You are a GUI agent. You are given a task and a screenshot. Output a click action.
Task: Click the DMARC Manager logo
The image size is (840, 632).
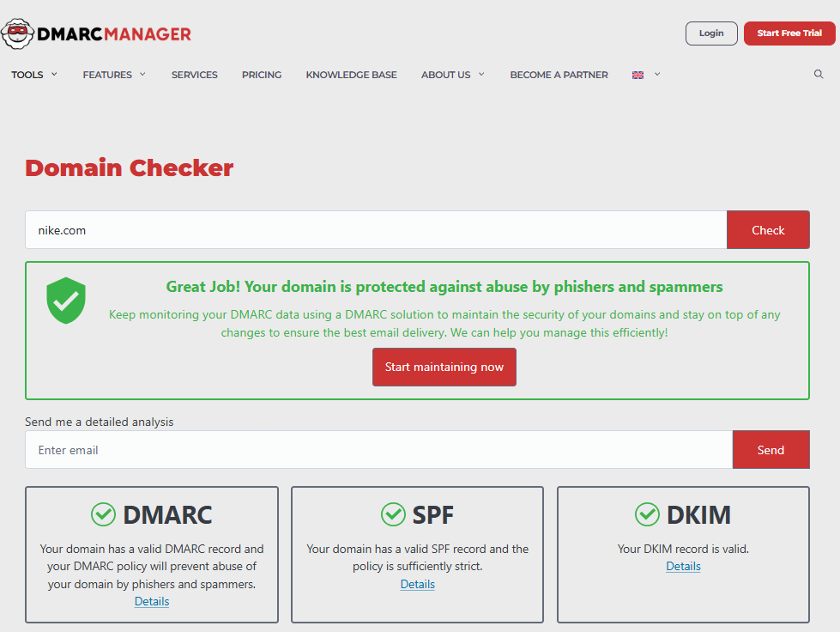point(96,33)
